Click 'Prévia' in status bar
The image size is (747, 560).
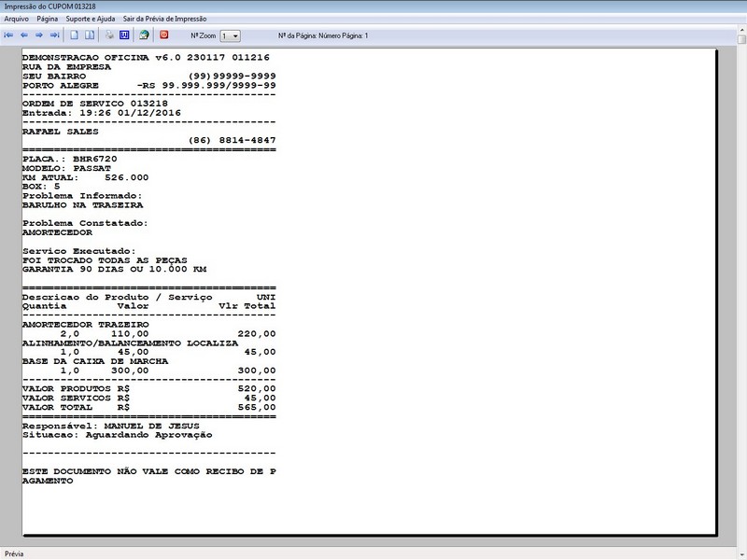click(14, 553)
